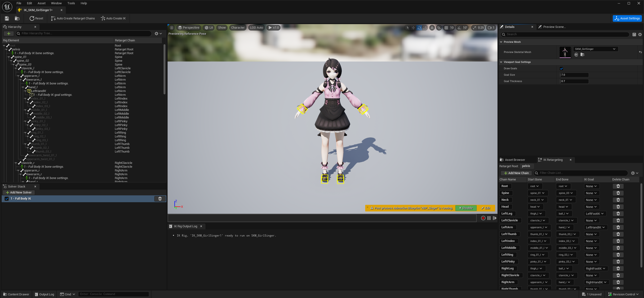Toggle grid snapping icon in viewport
This screenshot has height=298, width=644.
[x=446, y=28]
